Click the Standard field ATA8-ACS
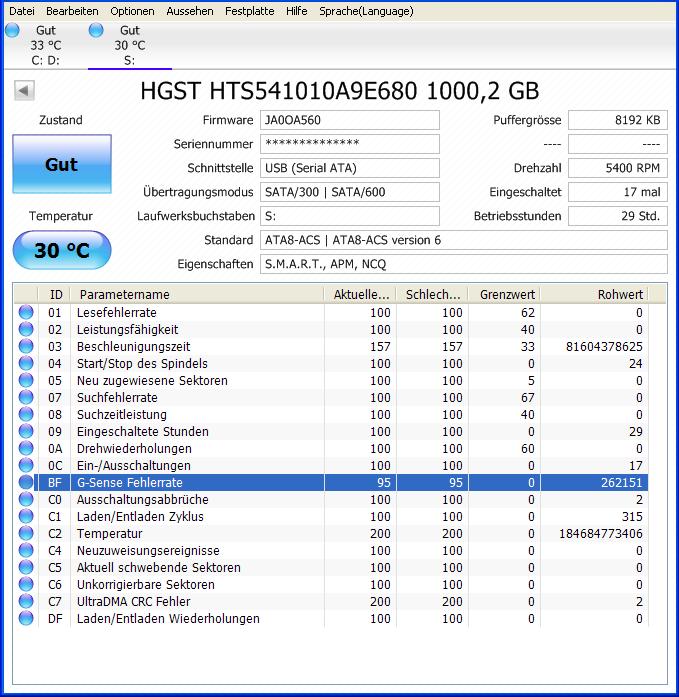The width and height of the screenshot is (679, 697). point(463,240)
